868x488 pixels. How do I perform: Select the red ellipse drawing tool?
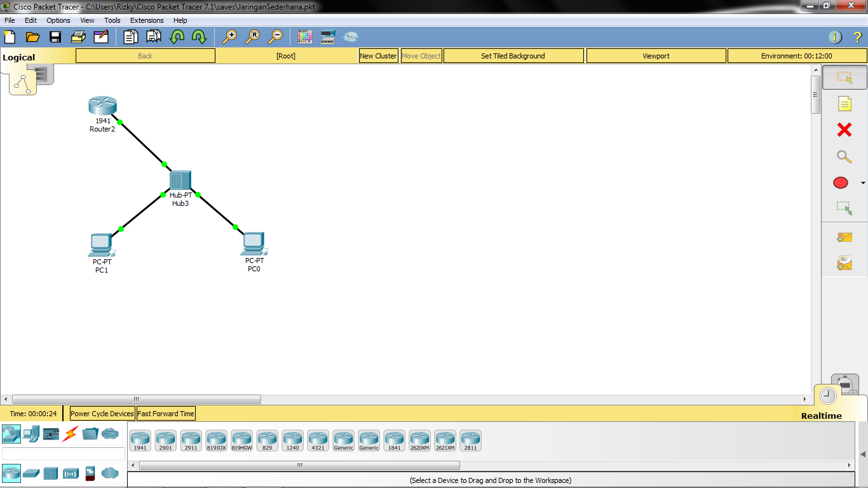coord(841,183)
